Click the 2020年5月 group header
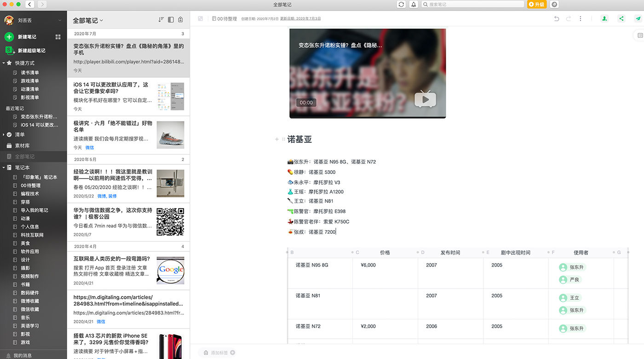644x359 pixels. click(128, 159)
